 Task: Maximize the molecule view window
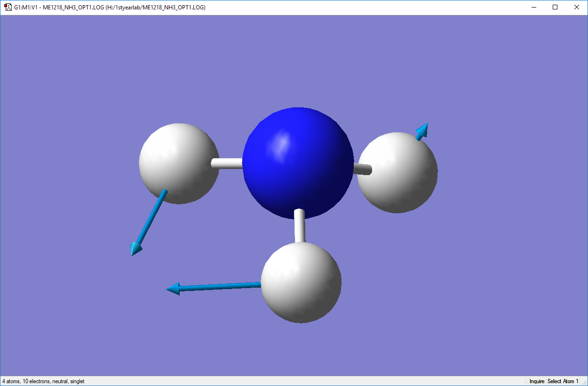coord(555,7)
